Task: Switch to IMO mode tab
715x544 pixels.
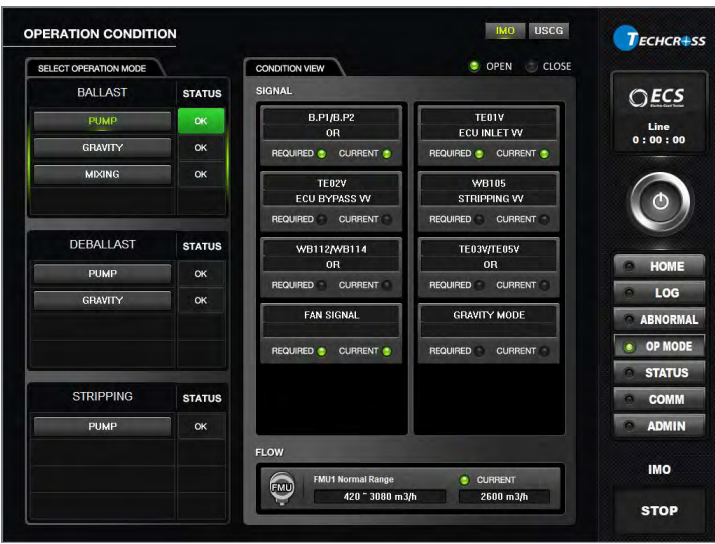Action: point(505,31)
